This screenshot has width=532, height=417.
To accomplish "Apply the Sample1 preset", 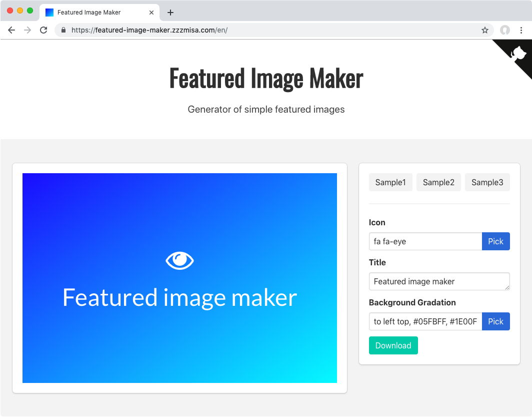I will click(390, 182).
